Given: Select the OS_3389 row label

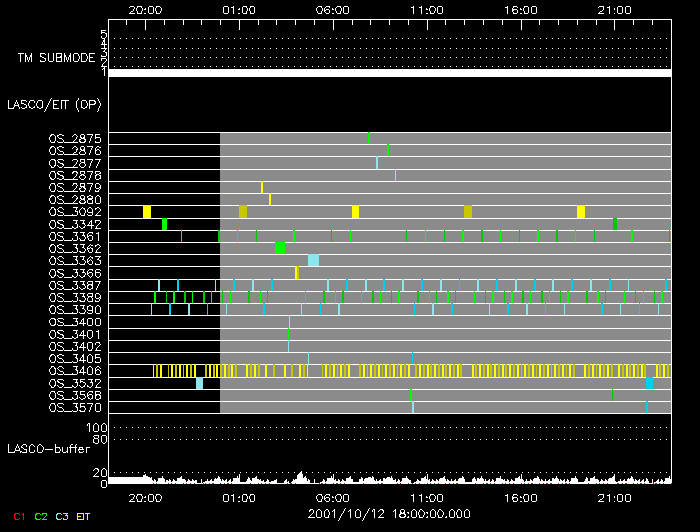Looking at the screenshot, I should click(74, 298).
